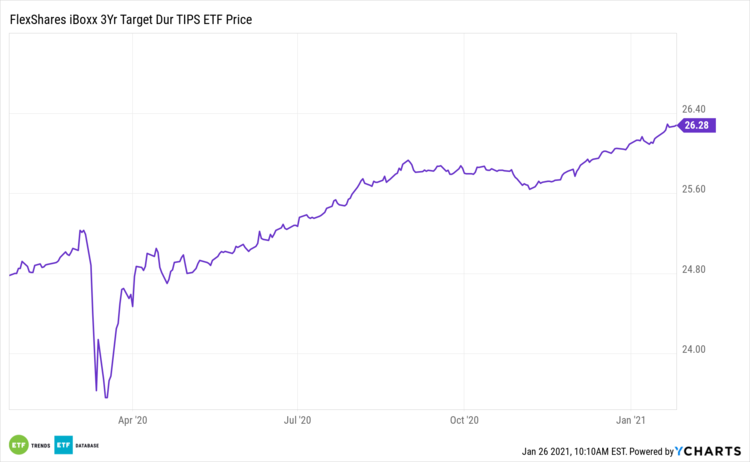The height and width of the screenshot is (462, 750).
Task: Select the Oct '20 axis label
Action: 465,421
